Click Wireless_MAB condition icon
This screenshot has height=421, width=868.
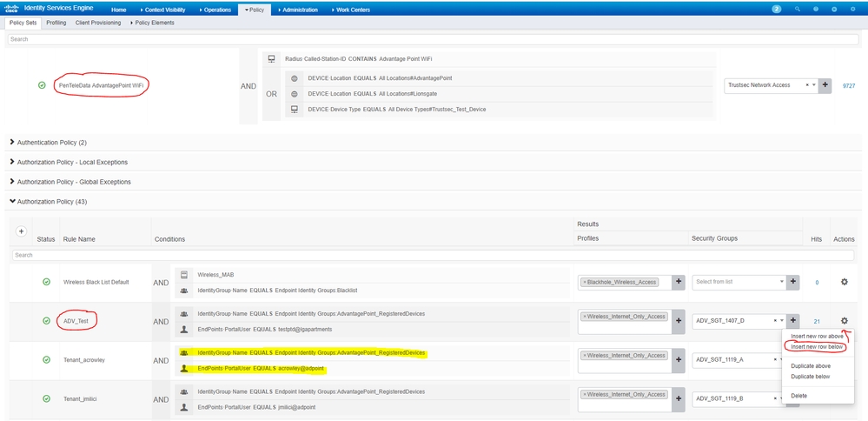click(184, 275)
